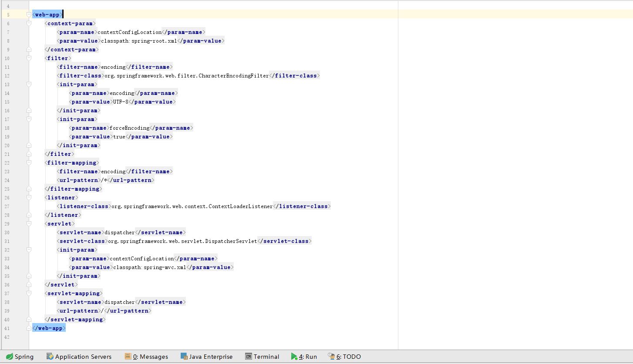
Task: Click the contextConfigLocation text on line 33
Action: click(x=142, y=259)
